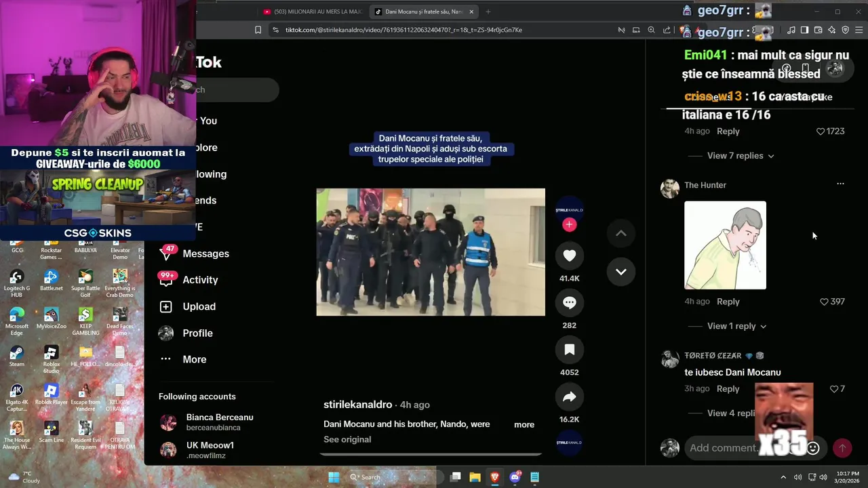Bookmark this page in the browser address bar
The height and width of the screenshot is (488, 868).
pyautogui.click(x=258, y=30)
